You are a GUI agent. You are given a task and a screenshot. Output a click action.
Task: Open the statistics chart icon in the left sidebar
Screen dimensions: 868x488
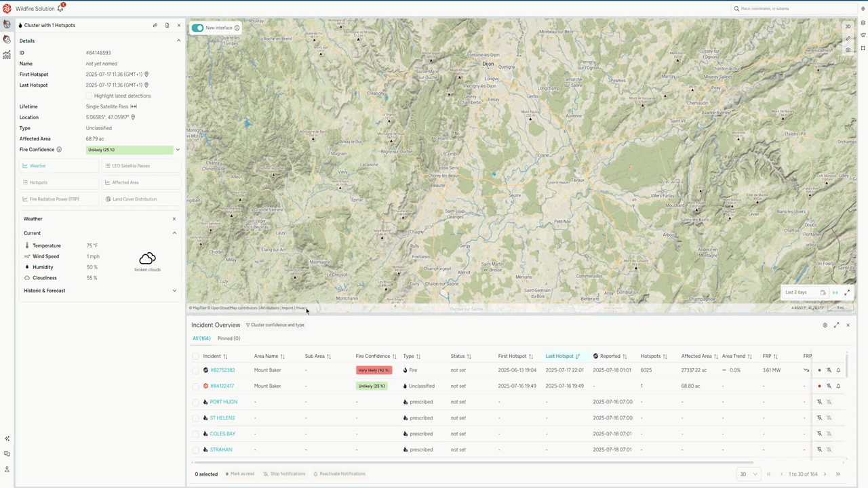click(7, 55)
